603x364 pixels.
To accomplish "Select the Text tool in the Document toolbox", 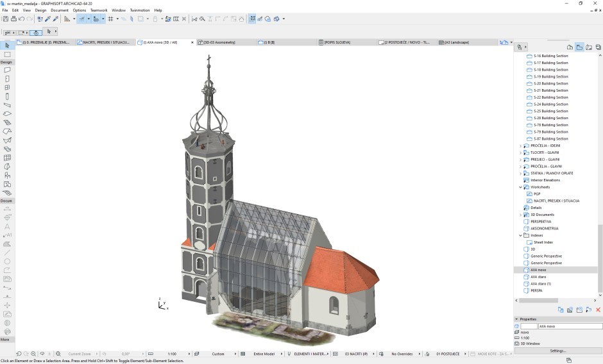I will [7, 226].
